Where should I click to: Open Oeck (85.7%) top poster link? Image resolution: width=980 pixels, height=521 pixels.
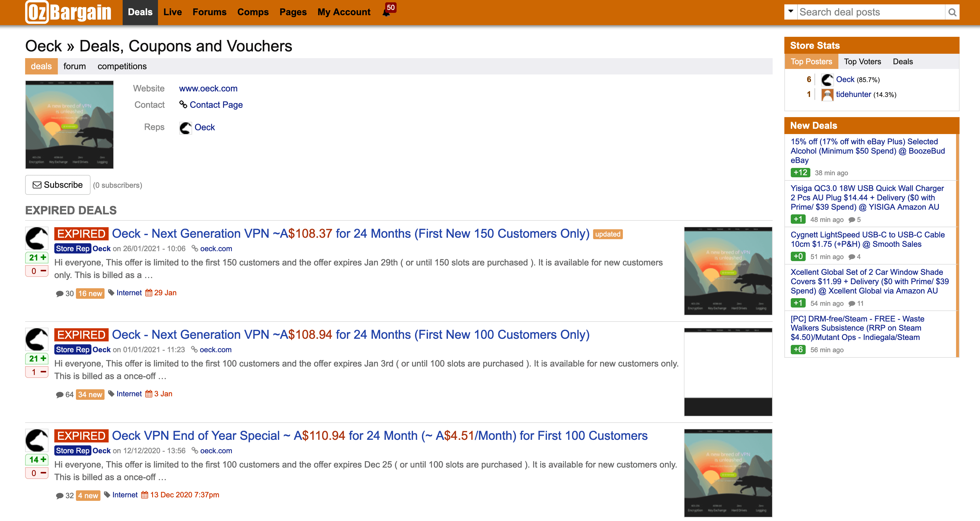[x=845, y=79]
